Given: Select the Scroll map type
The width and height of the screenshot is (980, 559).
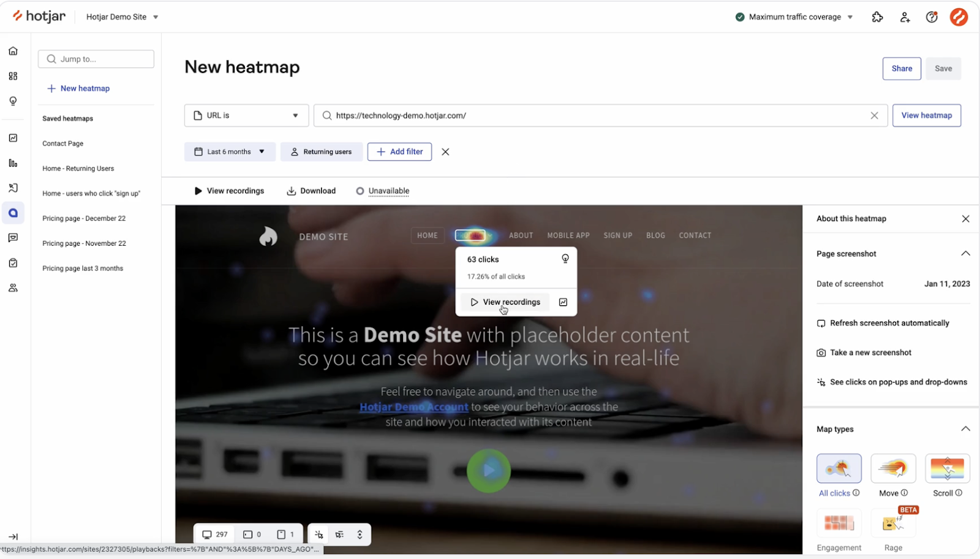Looking at the screenshot, I should pyautogui.click(x=948, y=468).
